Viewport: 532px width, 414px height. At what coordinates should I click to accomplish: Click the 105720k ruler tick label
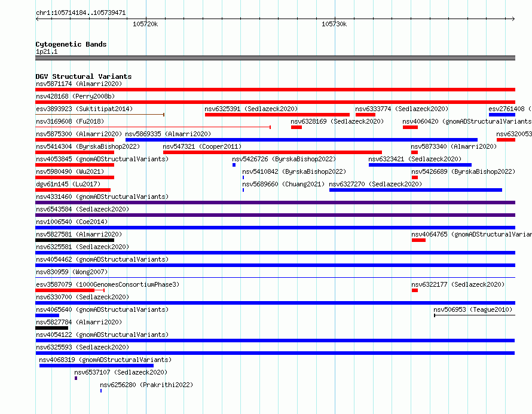tap(145, 24)
